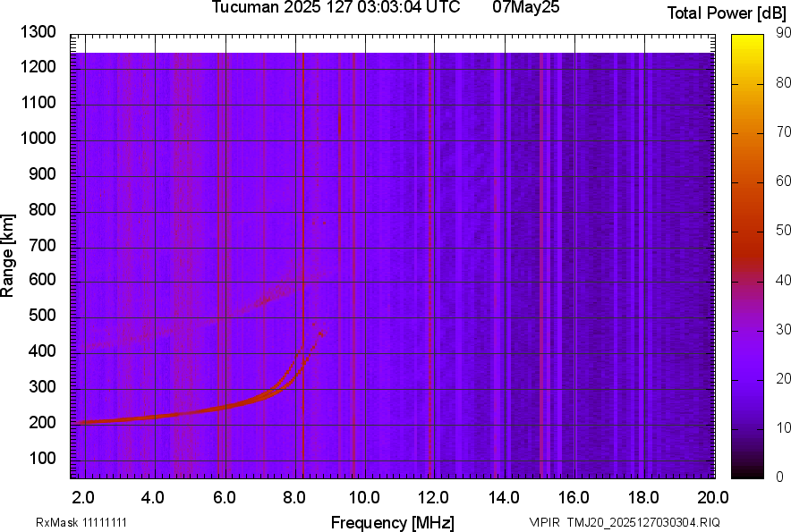Click the y-axis tick label '400'
The height and width of the screenshot is (532, 791).
(x=42, y=351)
